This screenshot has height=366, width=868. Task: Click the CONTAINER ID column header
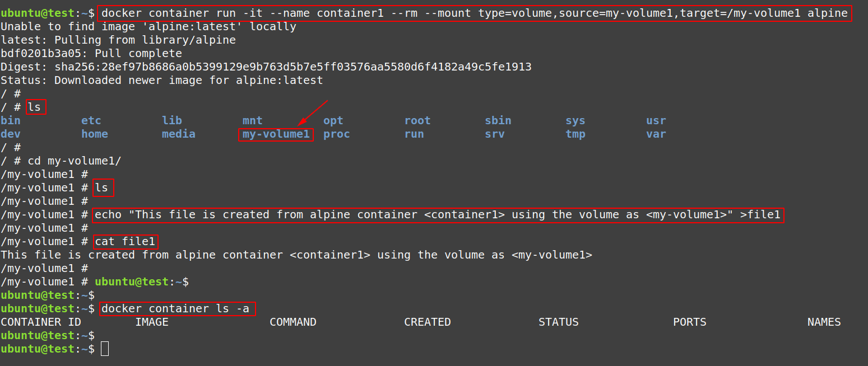[41, 322]
